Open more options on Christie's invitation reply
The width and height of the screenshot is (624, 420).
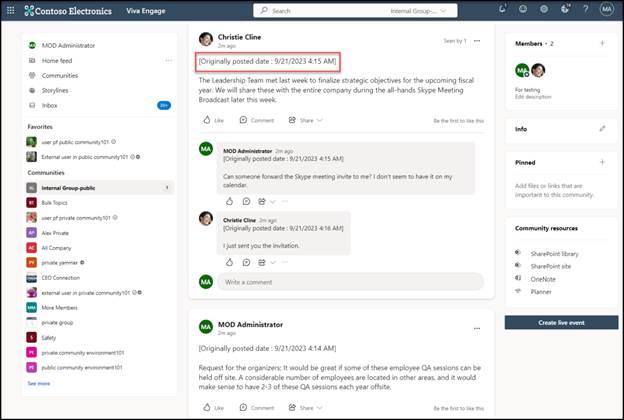[285, 262]
